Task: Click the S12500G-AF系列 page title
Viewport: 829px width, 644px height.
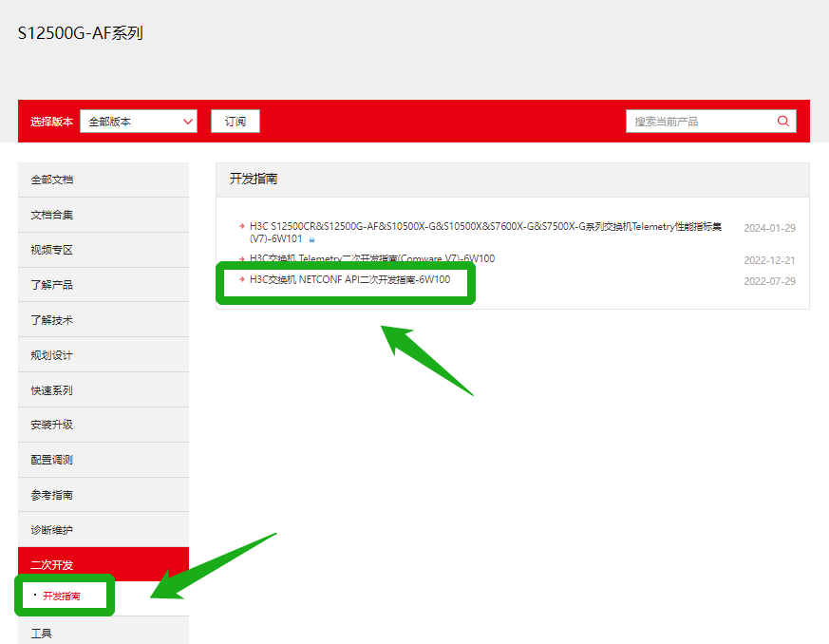Action: coord(81,33)
